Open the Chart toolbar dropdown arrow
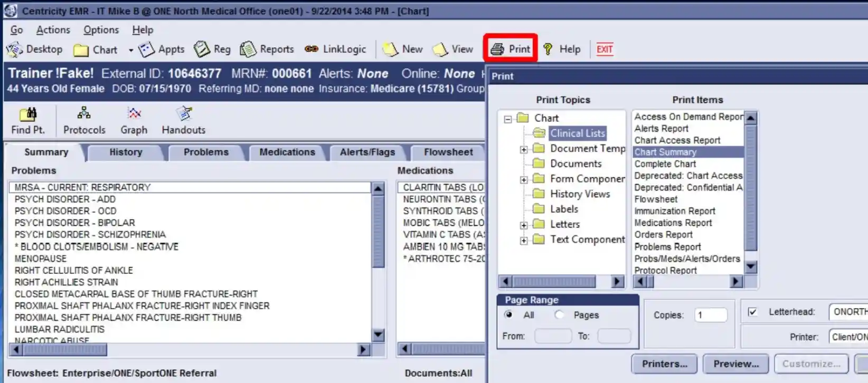 coord(130,50)
